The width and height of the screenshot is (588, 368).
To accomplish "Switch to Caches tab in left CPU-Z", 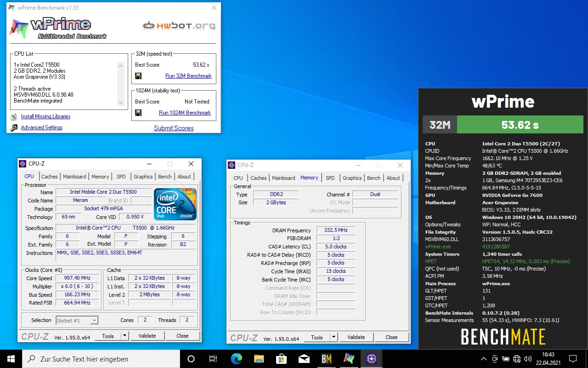I will click(50, 177).
